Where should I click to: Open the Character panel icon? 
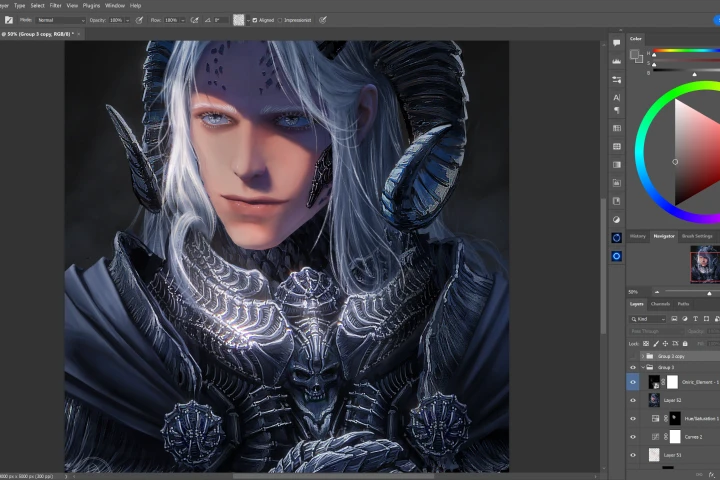pos(617,97)
